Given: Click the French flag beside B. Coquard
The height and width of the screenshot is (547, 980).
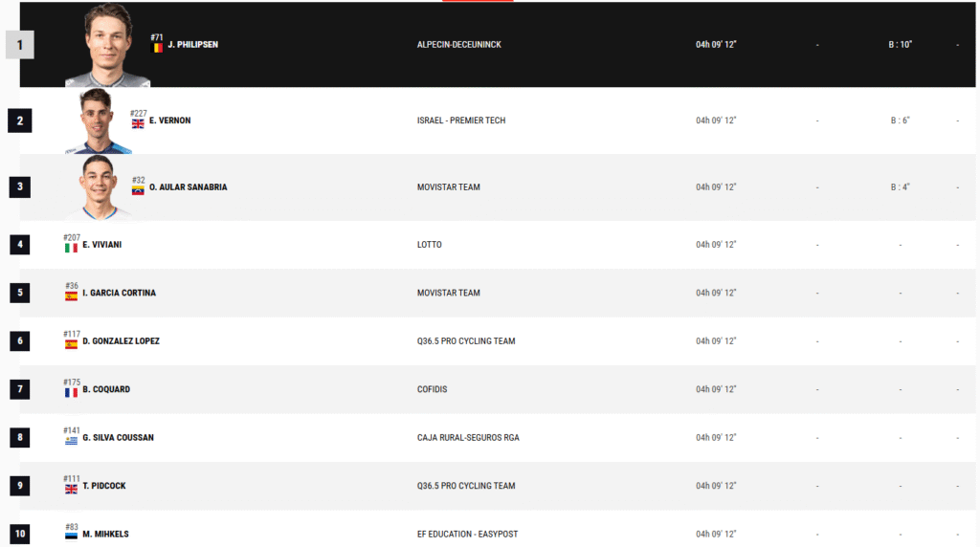Looking at the screenshot, I should 71,393.
